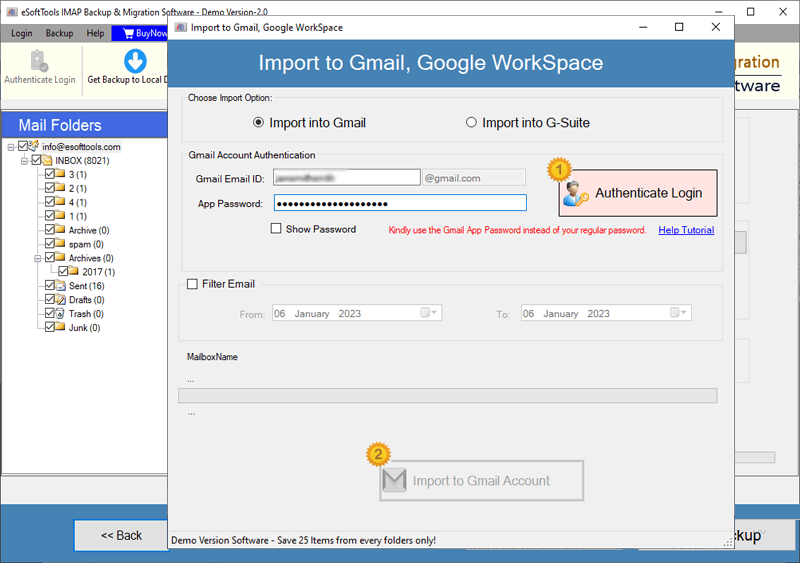The image size is (800, 563).
Task: Click the Mail Folders panel header
Action: tap(84, 125)
